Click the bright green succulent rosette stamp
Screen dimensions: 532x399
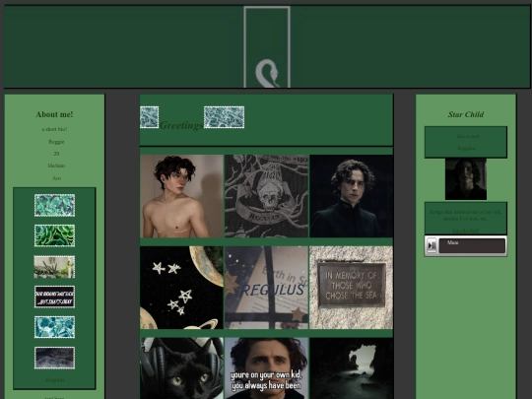54,235
